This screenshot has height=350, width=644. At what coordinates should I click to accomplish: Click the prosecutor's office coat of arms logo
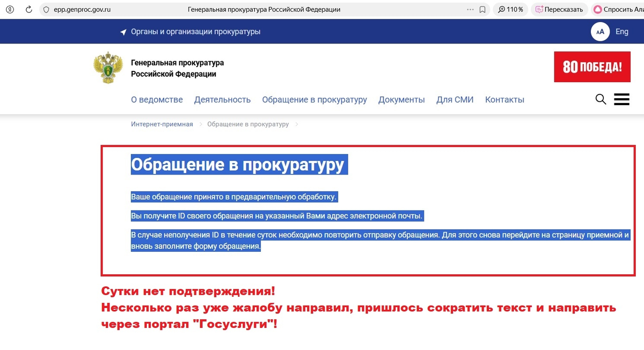108,68
